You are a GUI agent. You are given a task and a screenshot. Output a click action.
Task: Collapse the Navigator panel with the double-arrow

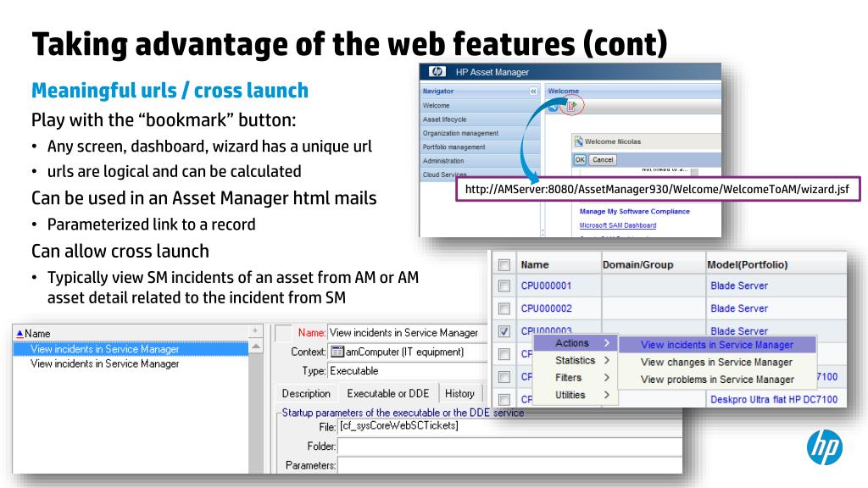pos(533,91)
